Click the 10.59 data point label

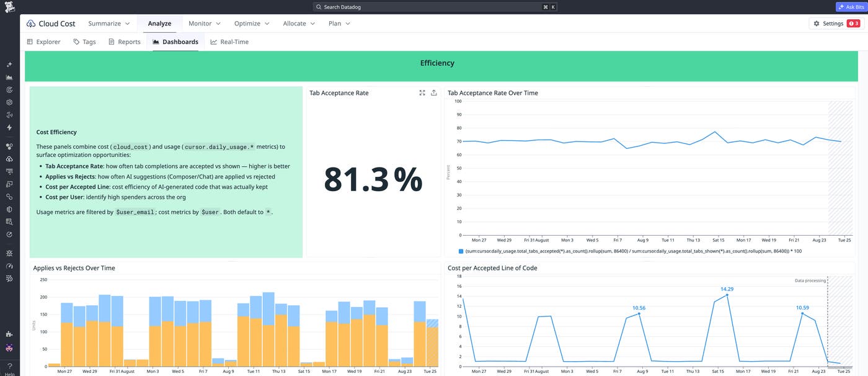pos(802,308)
